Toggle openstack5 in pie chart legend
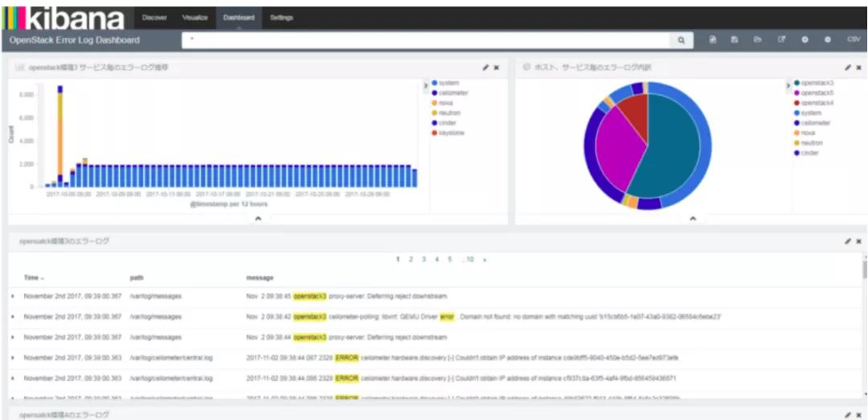 (813, 93)
